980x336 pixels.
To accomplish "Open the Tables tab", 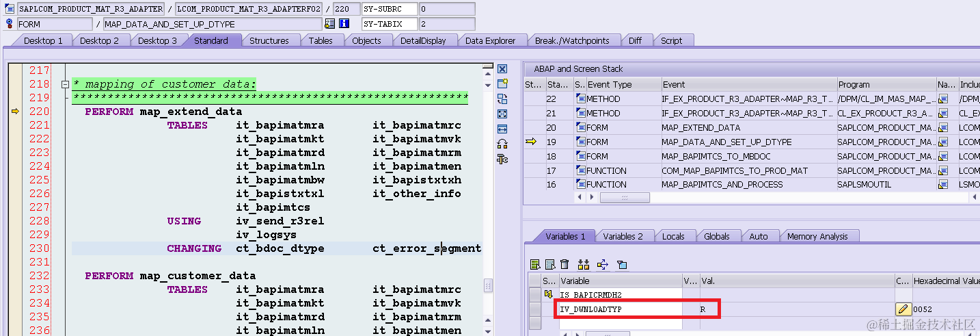I will (x=321, y=40).
